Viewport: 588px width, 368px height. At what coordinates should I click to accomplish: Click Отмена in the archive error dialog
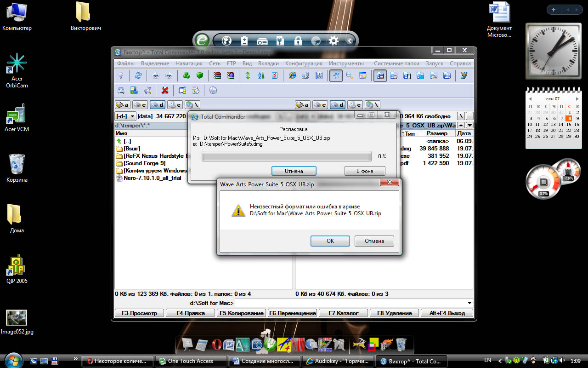[x=374, y=241]
